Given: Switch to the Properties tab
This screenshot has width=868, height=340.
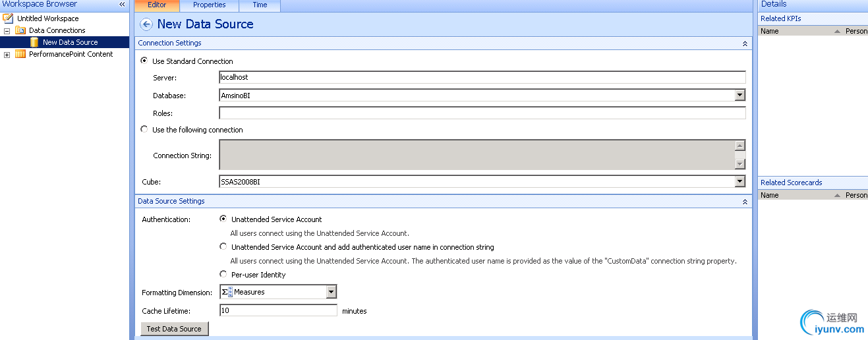Looking at the screenshot, I should pyautogui.click(x=210, y=5).
